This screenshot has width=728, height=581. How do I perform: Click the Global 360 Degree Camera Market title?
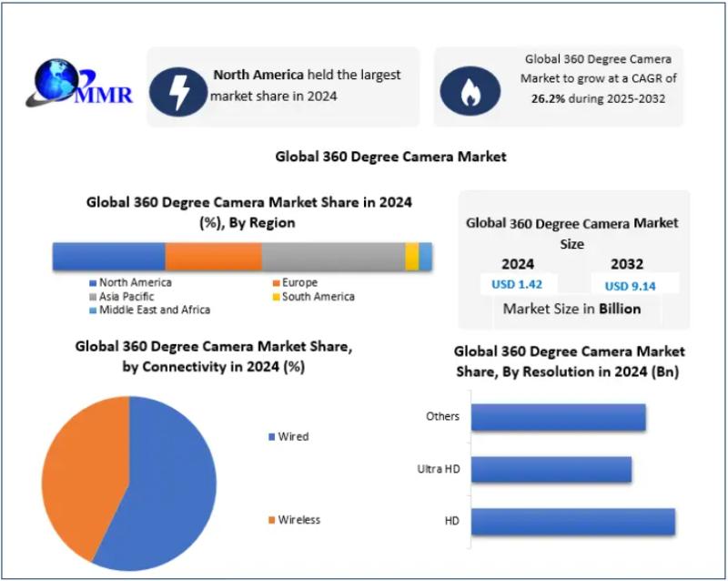coord(390,157)
